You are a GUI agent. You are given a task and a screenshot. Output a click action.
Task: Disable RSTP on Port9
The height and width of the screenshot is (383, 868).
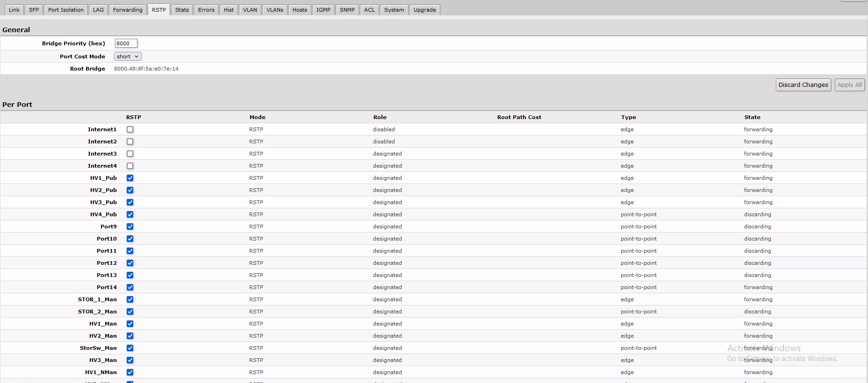point(130,227)
